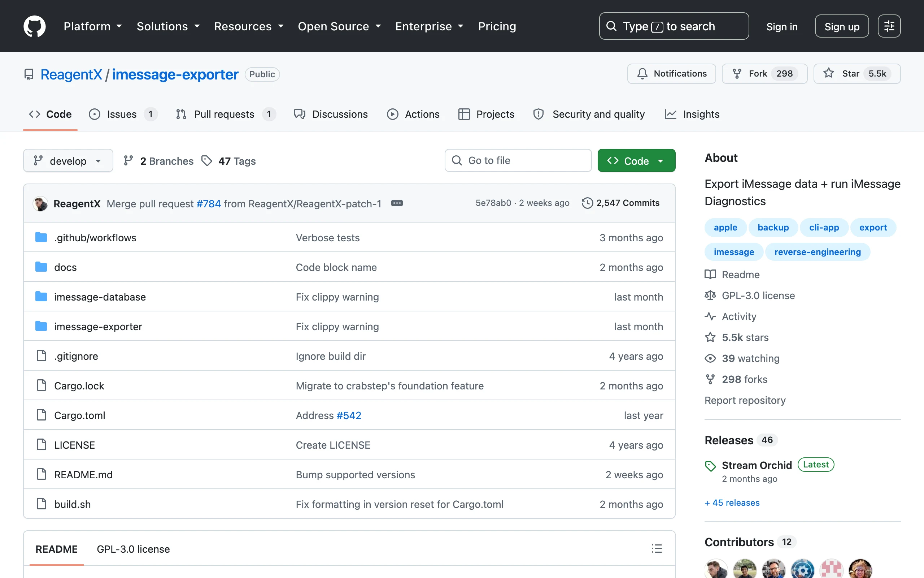Click the Activity pulse icon
This screenshot has width=924, height=578.
pos(710,316)
